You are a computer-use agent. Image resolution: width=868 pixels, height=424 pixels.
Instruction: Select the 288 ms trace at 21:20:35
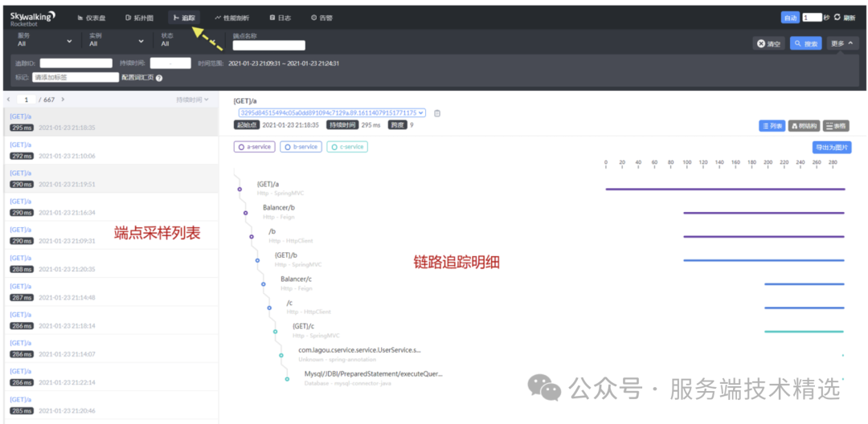click(111, 263)
